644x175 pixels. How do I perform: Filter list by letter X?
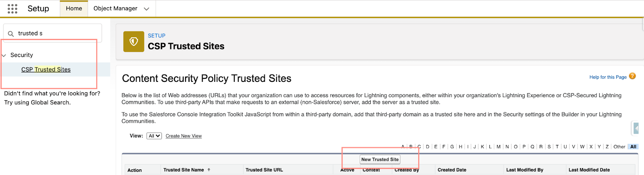click(591, 147)
